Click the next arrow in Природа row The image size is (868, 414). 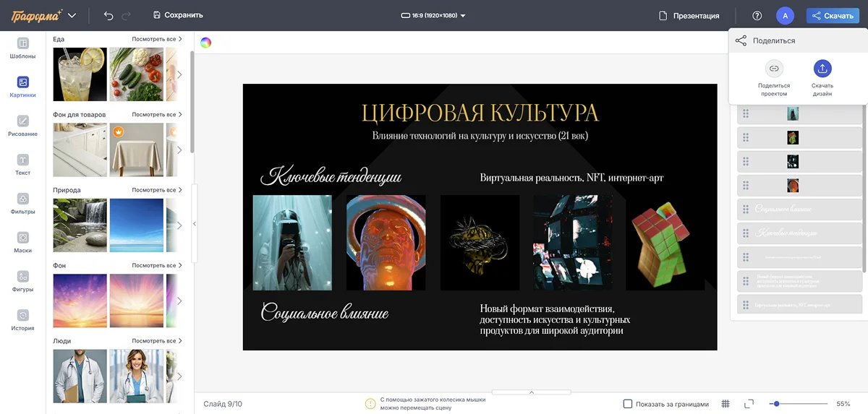(179, 225)
